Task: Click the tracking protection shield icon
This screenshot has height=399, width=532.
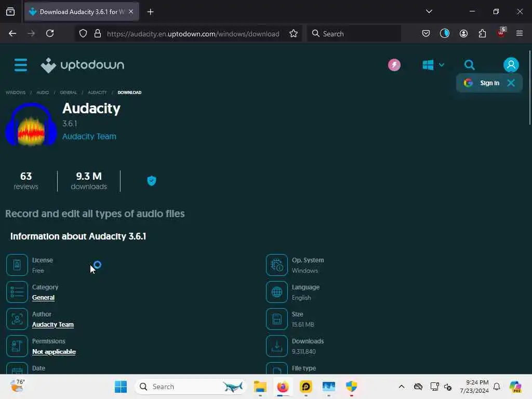Action: tap(83, 33)
